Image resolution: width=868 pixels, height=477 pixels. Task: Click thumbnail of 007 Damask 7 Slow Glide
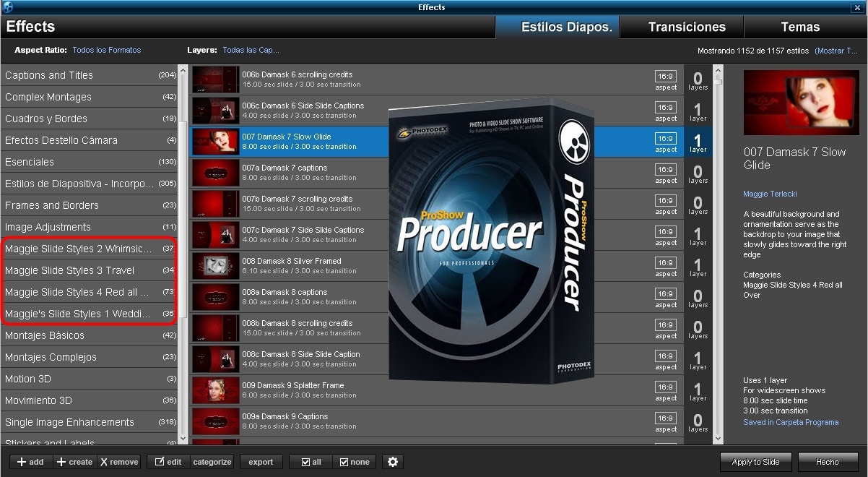215,142
